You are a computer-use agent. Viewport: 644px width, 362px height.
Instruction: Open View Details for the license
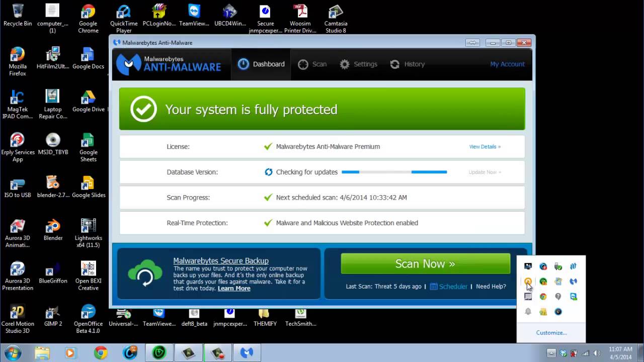click(485, 147)
